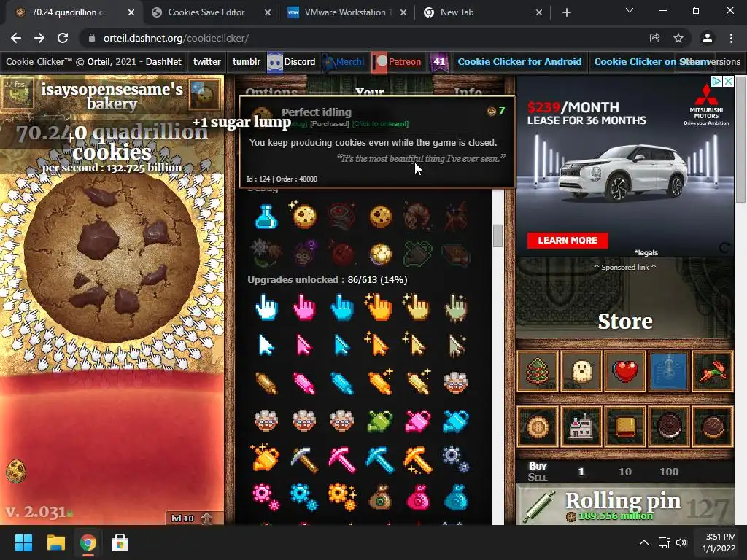
Task: Open the Orteil link in top bar
Action: [x=98, y=61]
